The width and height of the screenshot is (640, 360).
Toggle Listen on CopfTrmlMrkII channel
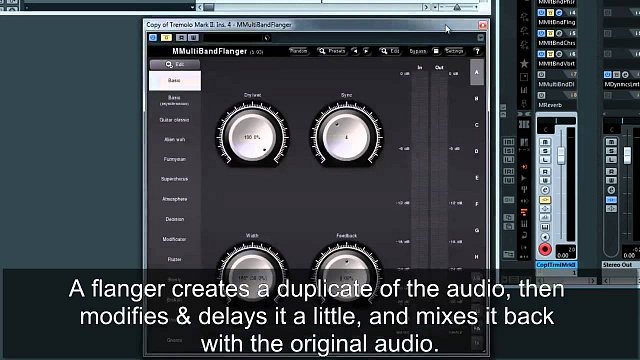click(x=545, y=160)
